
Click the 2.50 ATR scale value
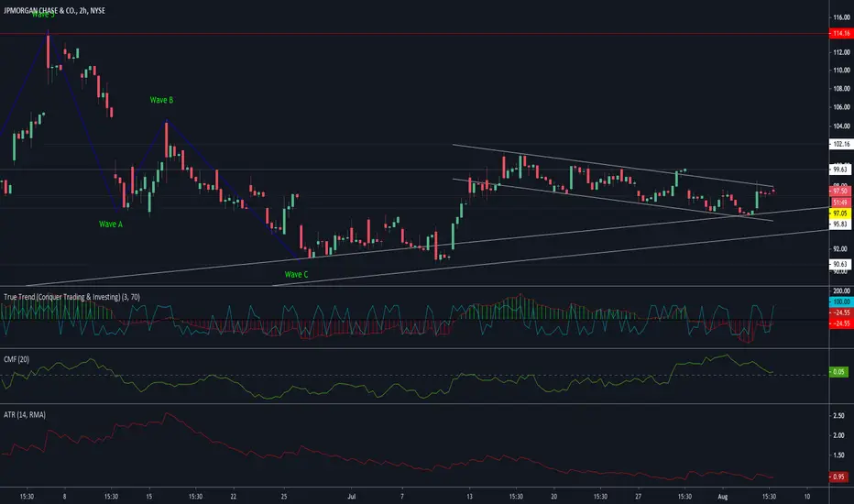tap(838, 416)
